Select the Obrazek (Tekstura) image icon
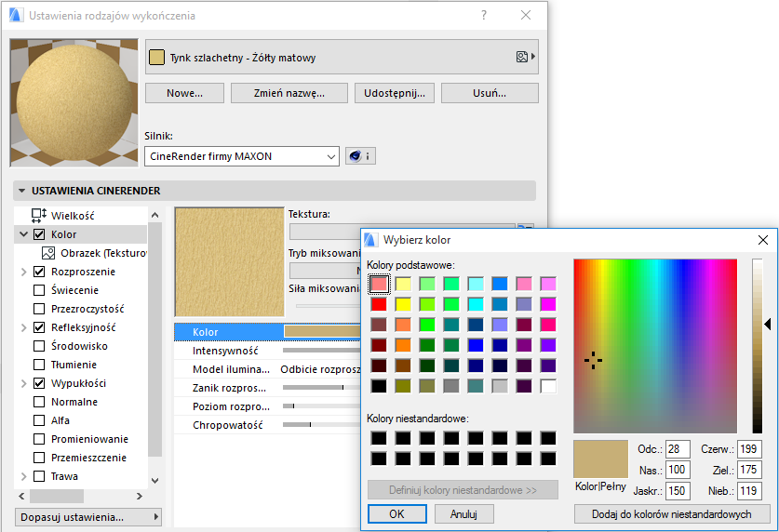 click(x=48, y=253)
